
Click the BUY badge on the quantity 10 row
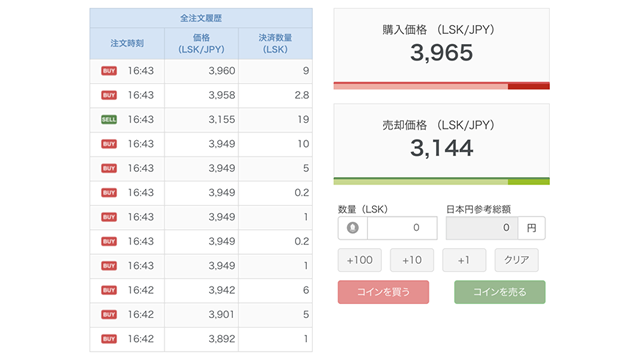pyautogui.click(x=109, y=144)
